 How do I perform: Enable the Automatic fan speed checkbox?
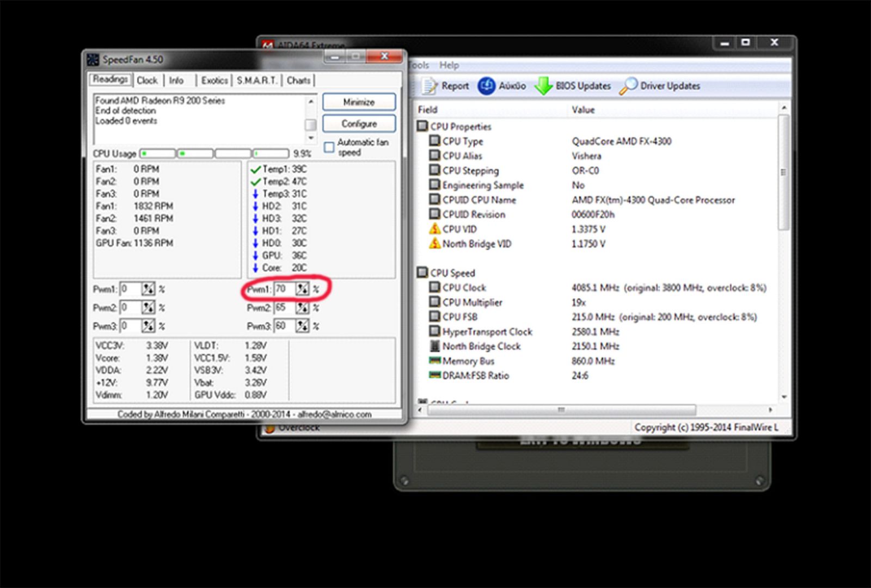click(329, 147)
